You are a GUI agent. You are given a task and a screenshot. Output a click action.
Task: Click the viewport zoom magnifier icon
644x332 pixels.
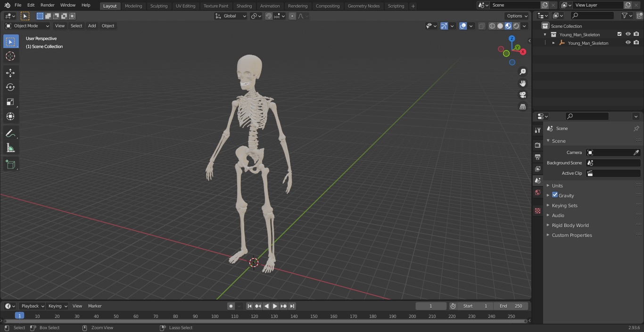click(x=522, y=72)
